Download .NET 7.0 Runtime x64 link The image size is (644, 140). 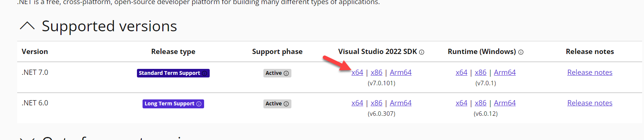point(462,73)
